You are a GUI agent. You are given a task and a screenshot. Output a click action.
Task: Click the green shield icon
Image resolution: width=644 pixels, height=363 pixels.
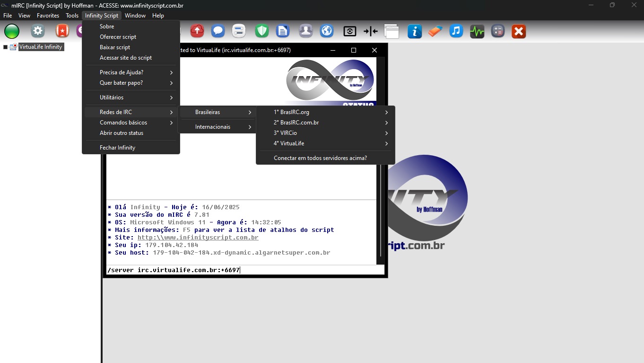click(x=262, y=31)
